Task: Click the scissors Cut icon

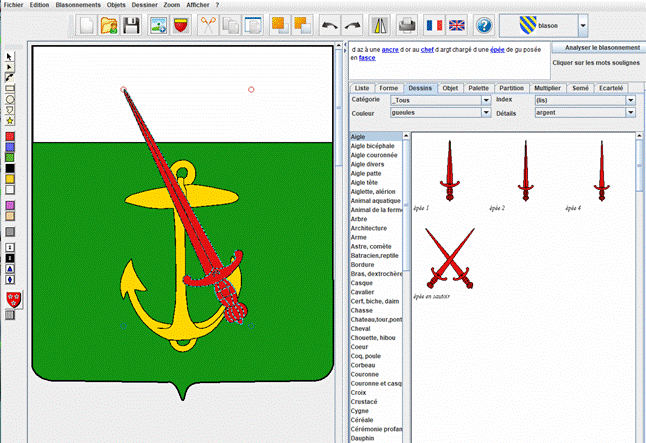Action: [208, 25]
